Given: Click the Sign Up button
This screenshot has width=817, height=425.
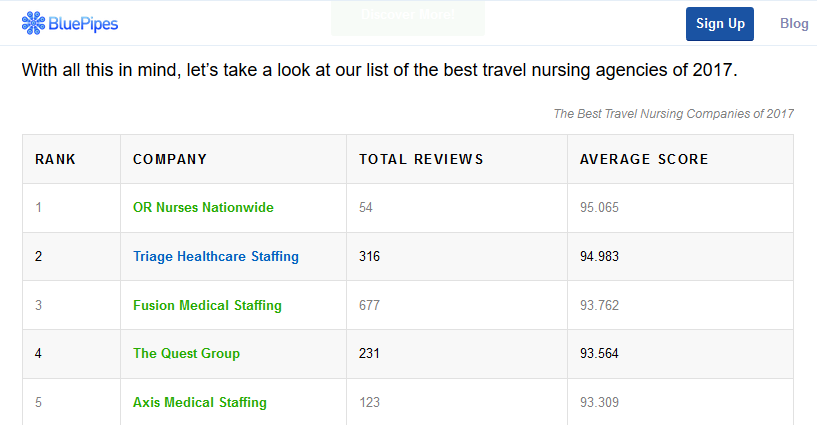Looking at the screenshot, I should [720, 24].
